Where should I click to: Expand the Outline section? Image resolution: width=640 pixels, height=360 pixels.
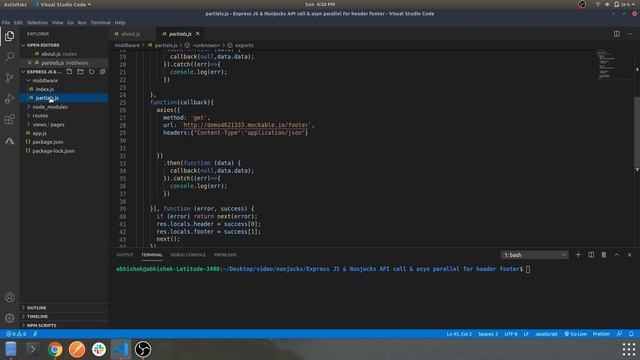(x=64, y=308)
